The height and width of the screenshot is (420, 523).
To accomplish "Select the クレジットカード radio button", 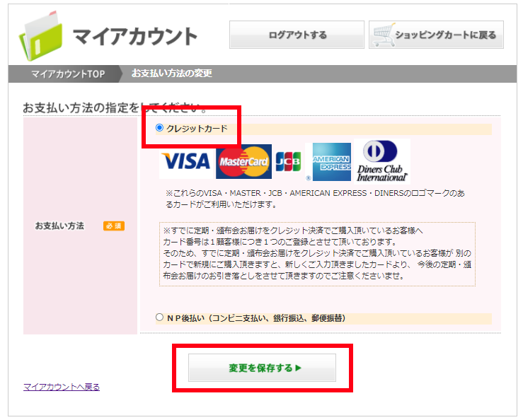I will coord(159,128).
